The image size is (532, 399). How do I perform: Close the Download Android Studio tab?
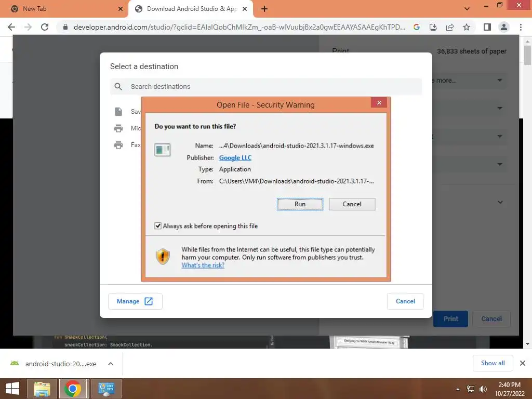(x=245, y=9)
